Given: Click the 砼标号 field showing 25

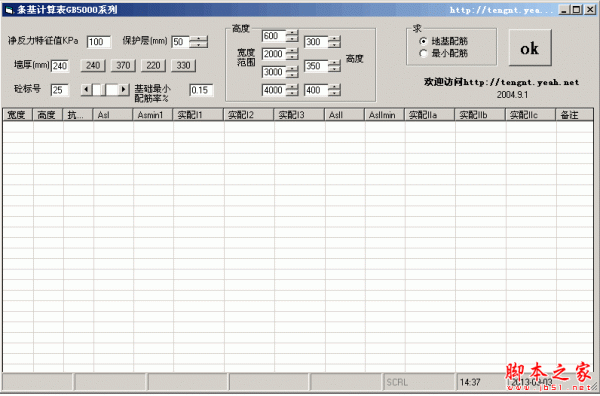Looking at the screenshot, I should click(60, 90).
